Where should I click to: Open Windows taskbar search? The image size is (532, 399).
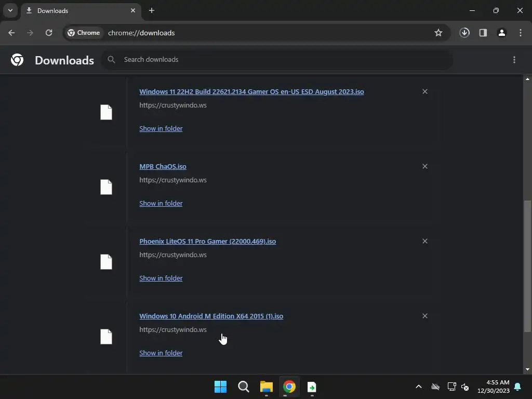point(244,387)
